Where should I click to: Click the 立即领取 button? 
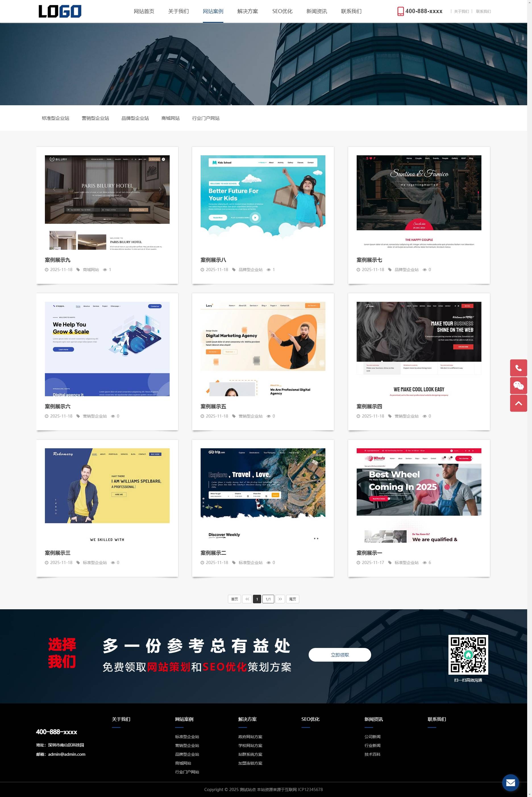pyautogui.click(x=339, y=655)
